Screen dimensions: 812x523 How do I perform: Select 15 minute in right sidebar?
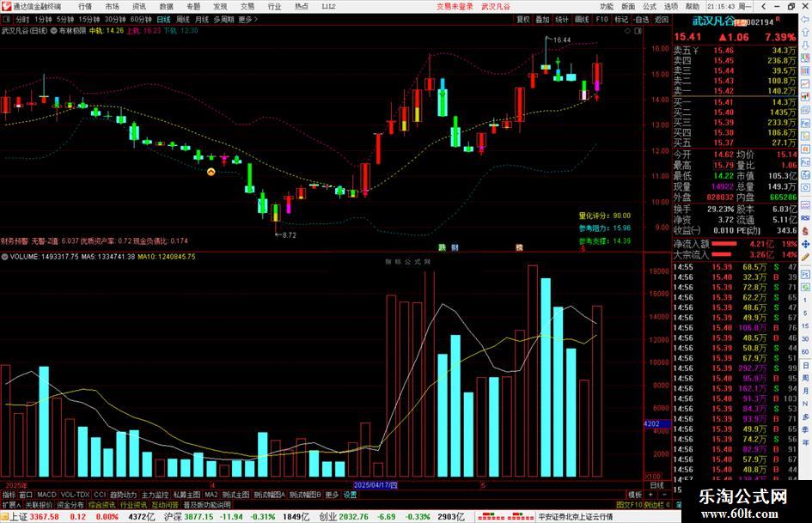click(805, 326)
